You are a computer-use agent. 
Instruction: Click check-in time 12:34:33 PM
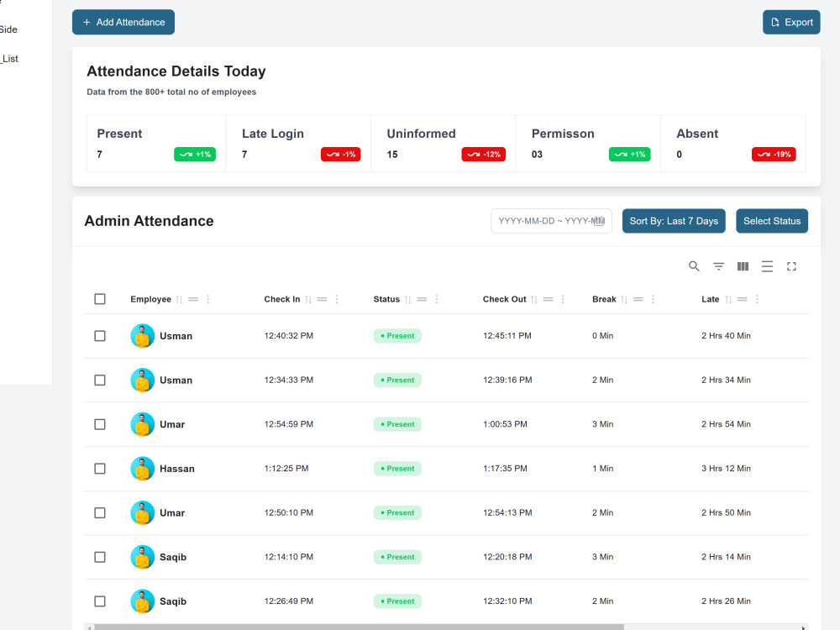[289, 381]
